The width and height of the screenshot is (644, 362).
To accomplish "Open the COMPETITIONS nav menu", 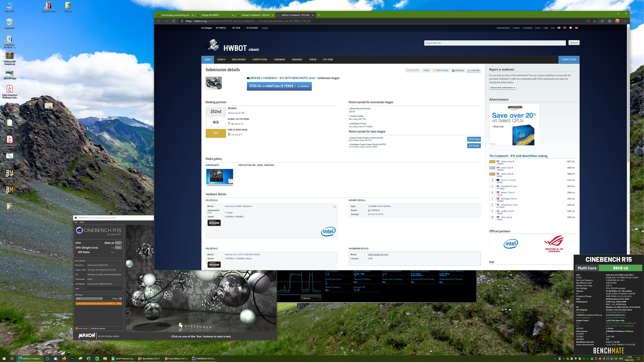I will point(260,59).
